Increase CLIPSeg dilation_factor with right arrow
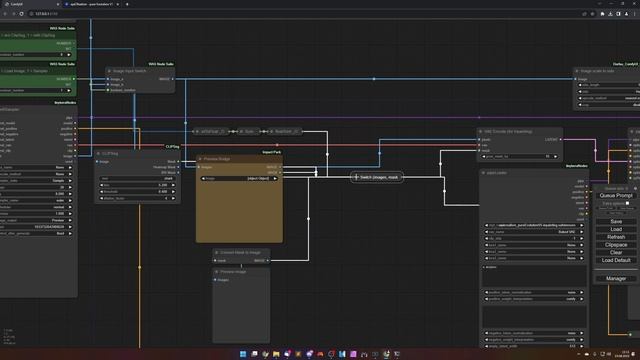Viewport: 640px width, 360px height. click(173, 198)
